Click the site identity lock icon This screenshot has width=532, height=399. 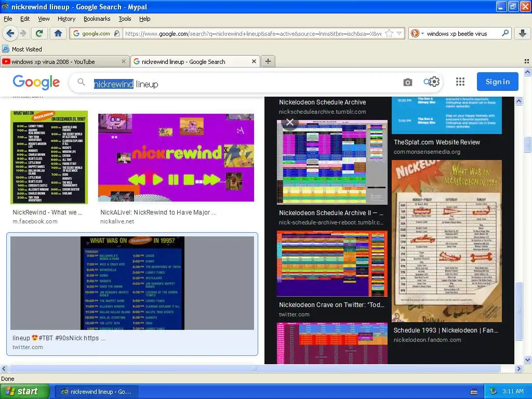tap(117, 33)
